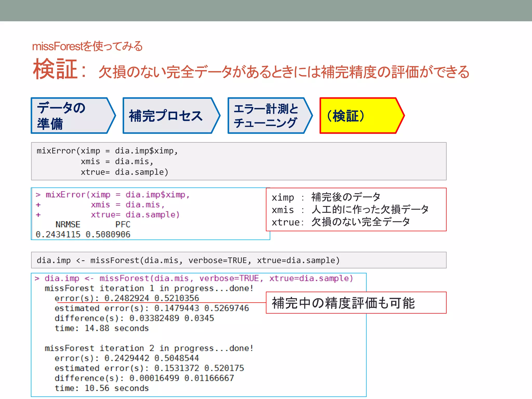Click the エラー計測とチューニング arrow step
This screenshot has height=399, width=532.
pyautogui.click(x=268, y=116)
